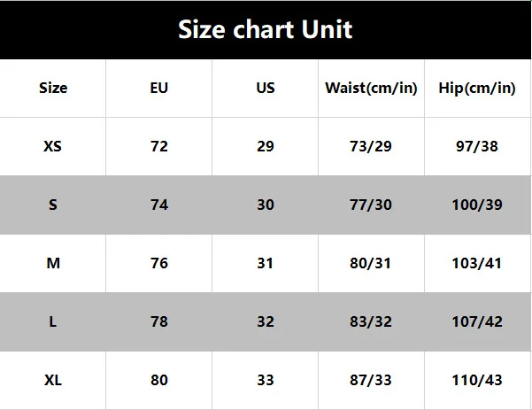Click the EU value 76 cell

point(159,263)
